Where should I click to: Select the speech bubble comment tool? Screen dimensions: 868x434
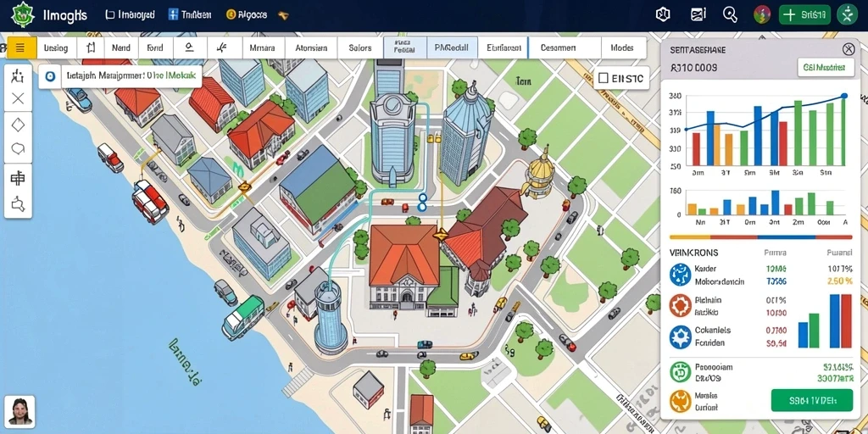tap(18, 149)
